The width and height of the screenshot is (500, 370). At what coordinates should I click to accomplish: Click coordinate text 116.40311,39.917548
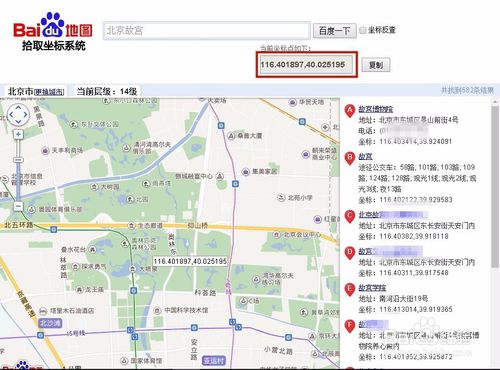point(414,273)
